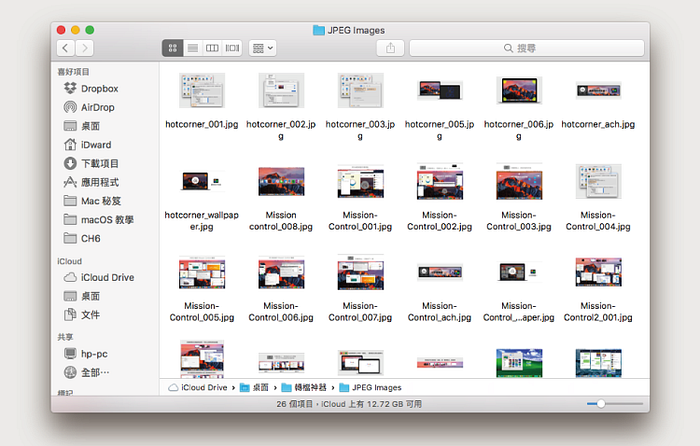Switch to icon view

[x=172, y=48]
